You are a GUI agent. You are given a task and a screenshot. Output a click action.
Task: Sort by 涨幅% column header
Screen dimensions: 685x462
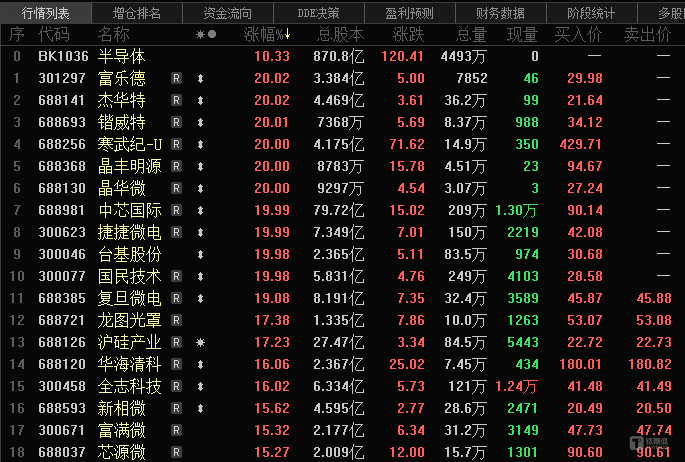click(267, 34)
